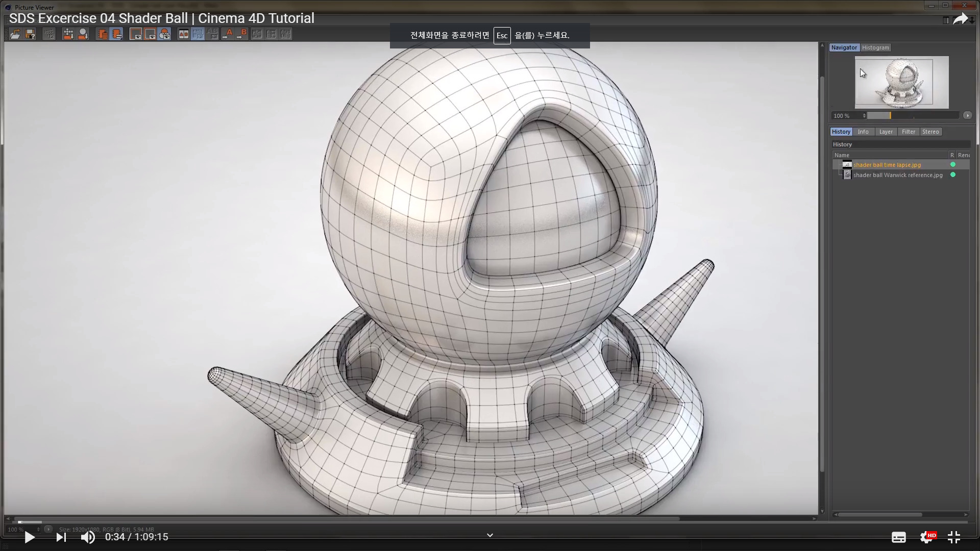This screenshot has height=551, width=980.
Task: Click the Navigator preview thumbnail
Action: [902, 82]
